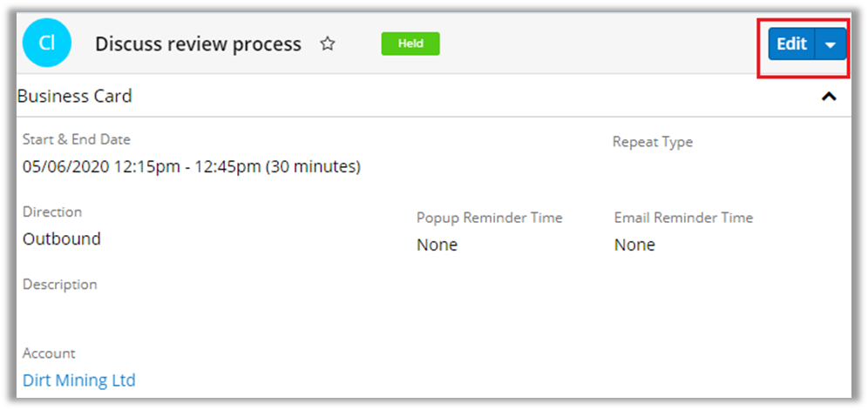Click the Direction field label
The height and width of the screenshot is (410, 868).
coord(52,212)
